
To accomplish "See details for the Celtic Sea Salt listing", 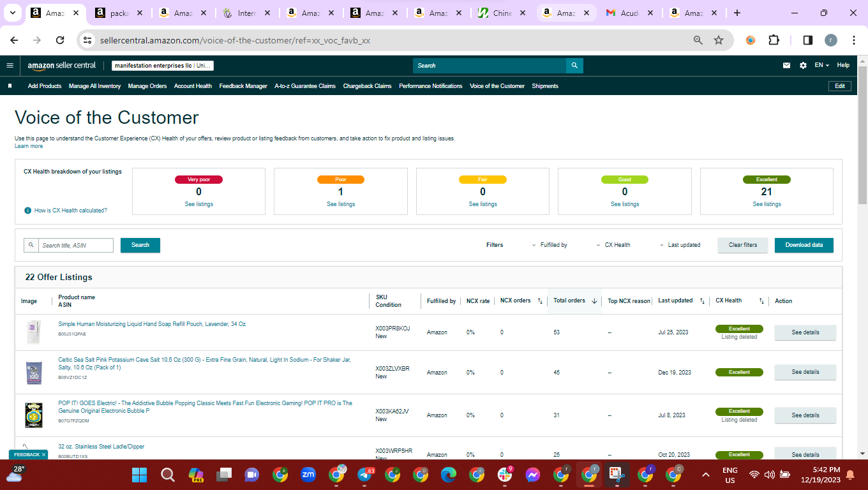I will pyautogui.click(x=805, y=372).
